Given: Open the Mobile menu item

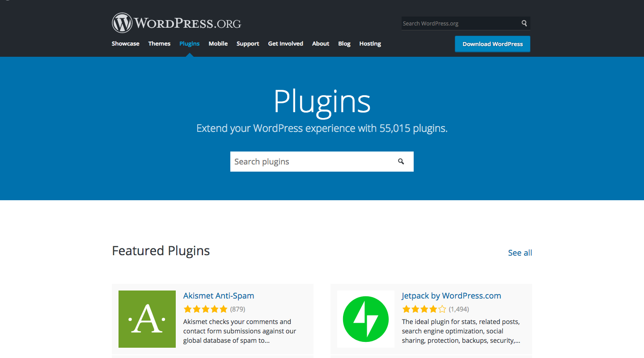Looking at the screenshot, I should tap(218, 43).
